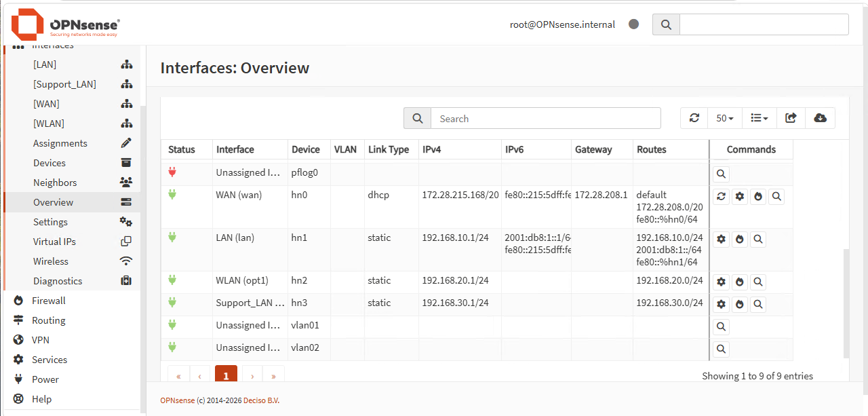Click the last page double-arrow in pagination
The width and height of the screenshot is (868, 416).
(274, 375)
